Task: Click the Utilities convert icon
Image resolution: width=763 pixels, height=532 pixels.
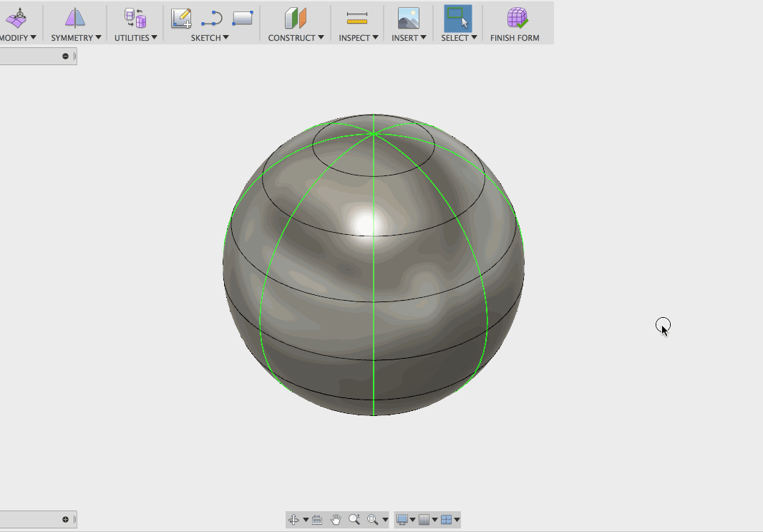Action: point(135,18)
